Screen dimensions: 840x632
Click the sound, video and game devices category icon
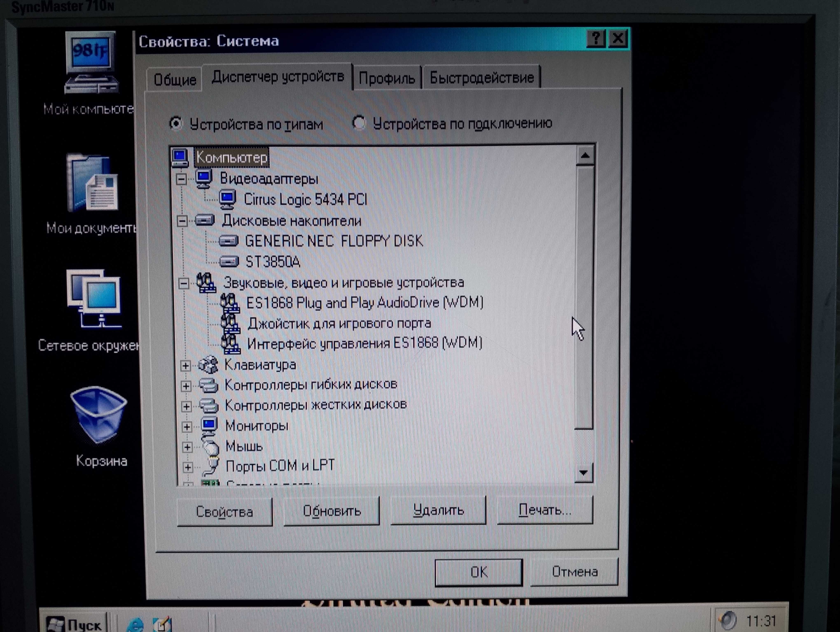click(x=206, y=283)
